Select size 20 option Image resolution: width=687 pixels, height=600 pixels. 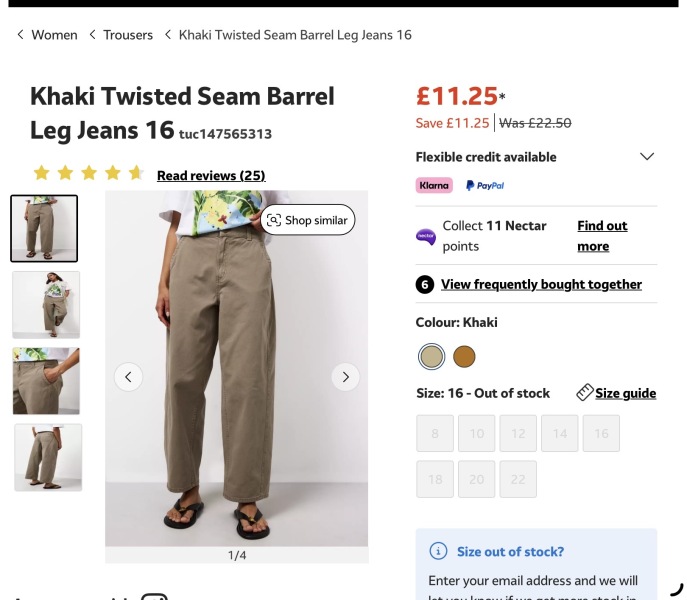point(476,479)
